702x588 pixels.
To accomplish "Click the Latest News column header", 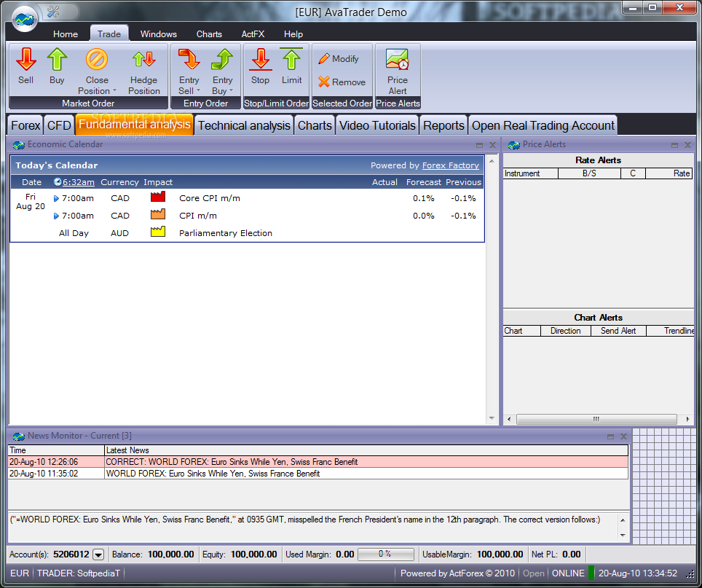I will pyautogui.click(x=366, y=450).
